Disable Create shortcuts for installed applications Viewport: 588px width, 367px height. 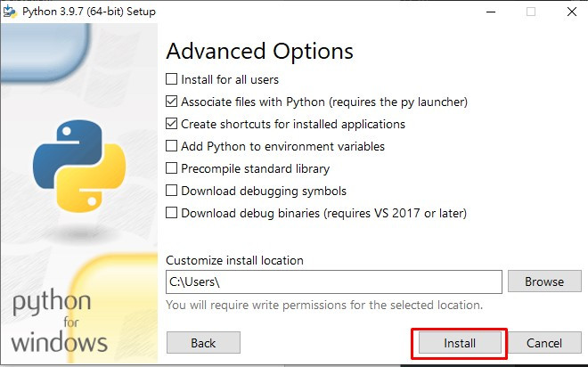[x=171, y=123]
